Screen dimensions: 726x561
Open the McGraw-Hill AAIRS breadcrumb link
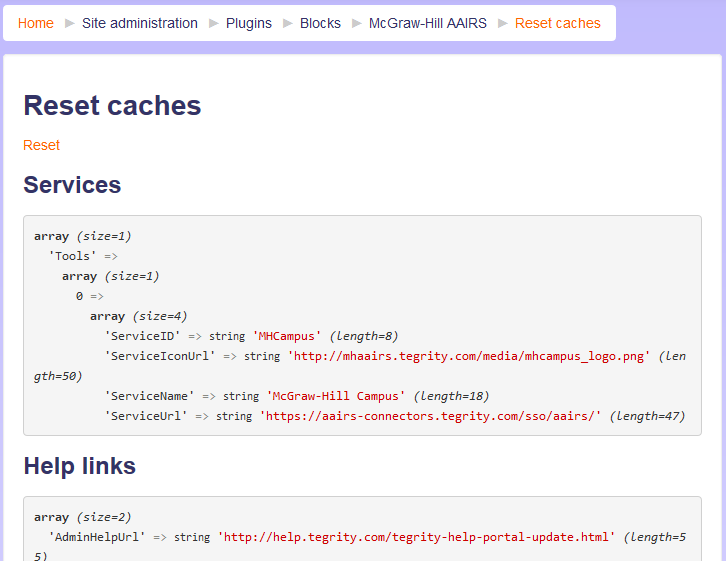pos(427,23)
